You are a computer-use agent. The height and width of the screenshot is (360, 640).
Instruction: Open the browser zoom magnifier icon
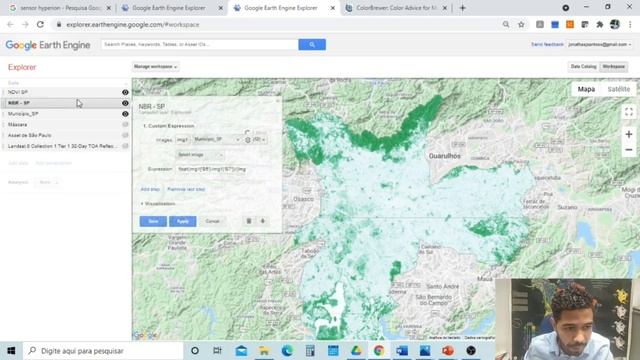[506, 24]
